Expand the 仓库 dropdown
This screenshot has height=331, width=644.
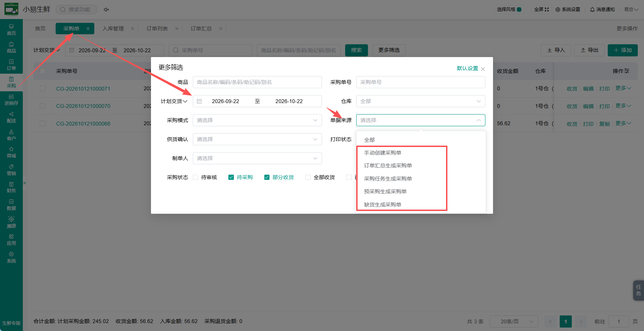point(421,101)
